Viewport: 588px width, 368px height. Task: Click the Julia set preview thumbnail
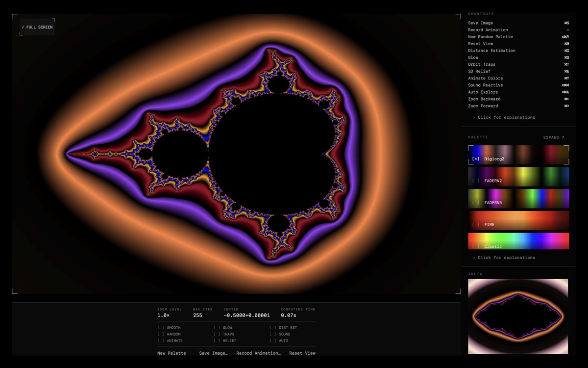[518, 316]
